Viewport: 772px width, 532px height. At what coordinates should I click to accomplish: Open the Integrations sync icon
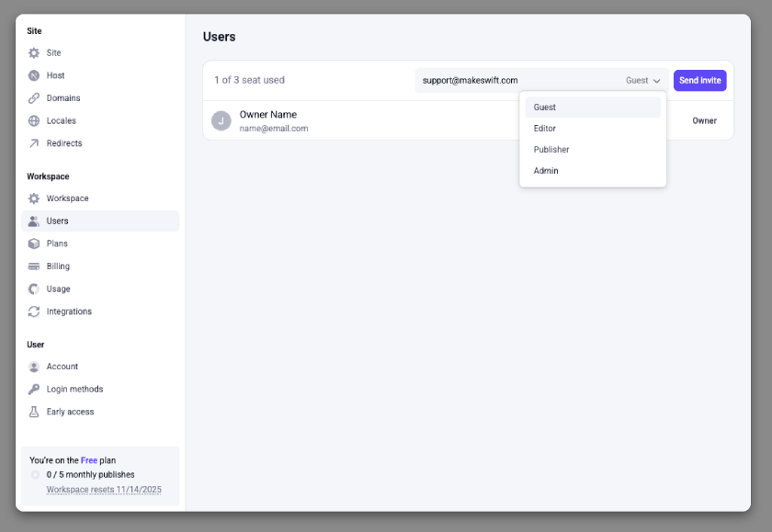(35, 311)
